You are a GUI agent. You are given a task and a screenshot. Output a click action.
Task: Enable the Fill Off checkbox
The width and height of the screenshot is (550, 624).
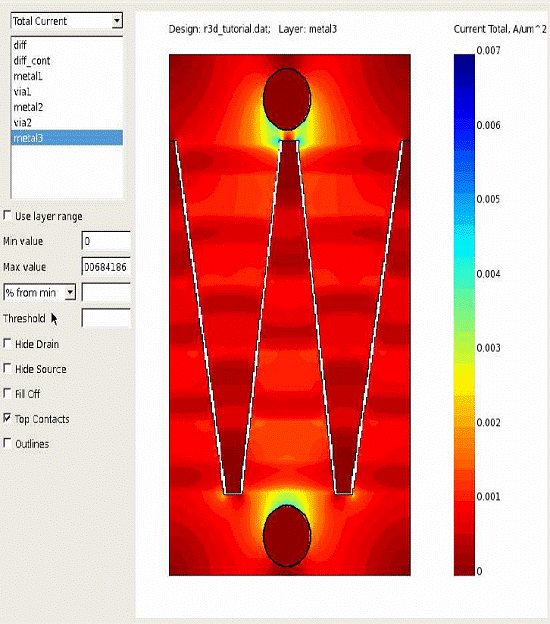click(x=7, y=394)
